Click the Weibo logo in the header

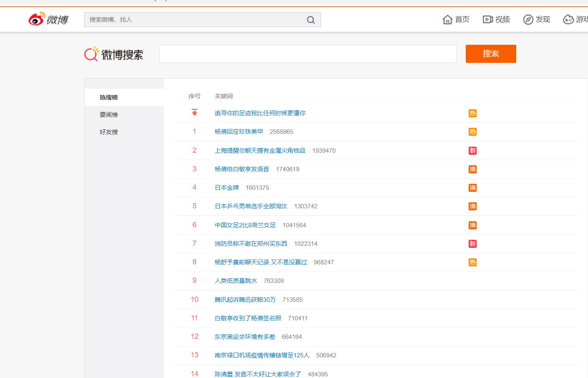coord(48,19)
